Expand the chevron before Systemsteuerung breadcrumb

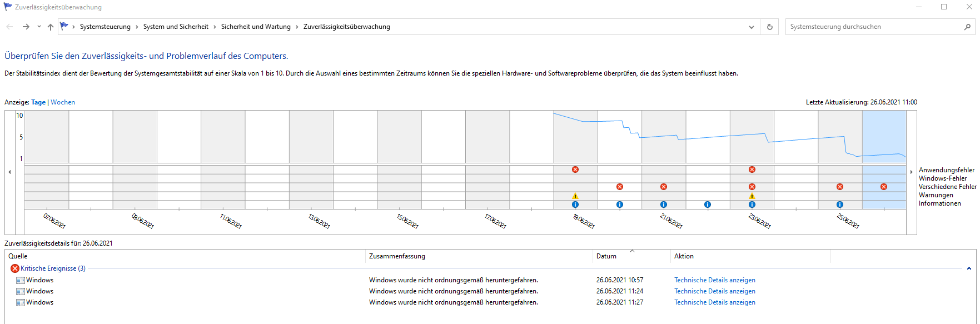click(x=73, y=27)
